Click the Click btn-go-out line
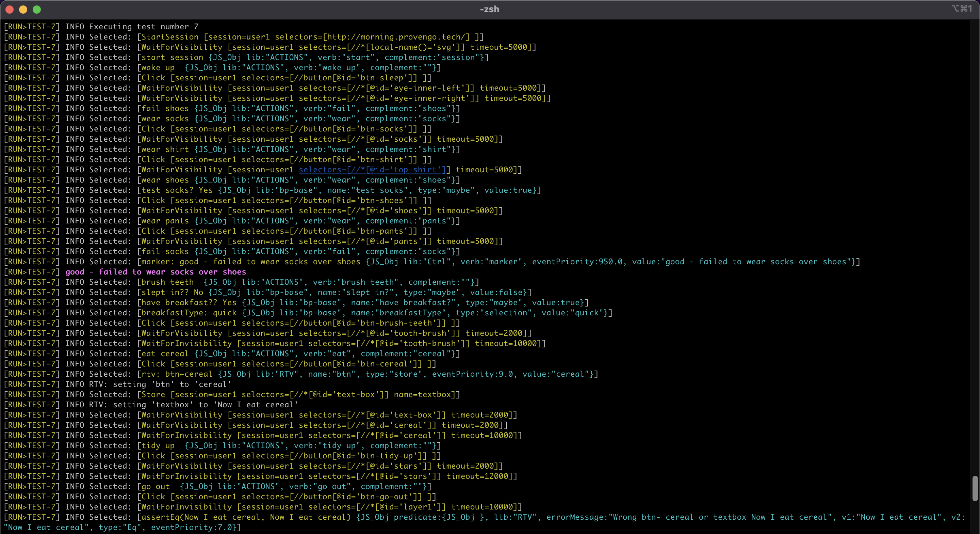Image resolution: width=980 pixels, height=534 pixels. pos(220,497)
